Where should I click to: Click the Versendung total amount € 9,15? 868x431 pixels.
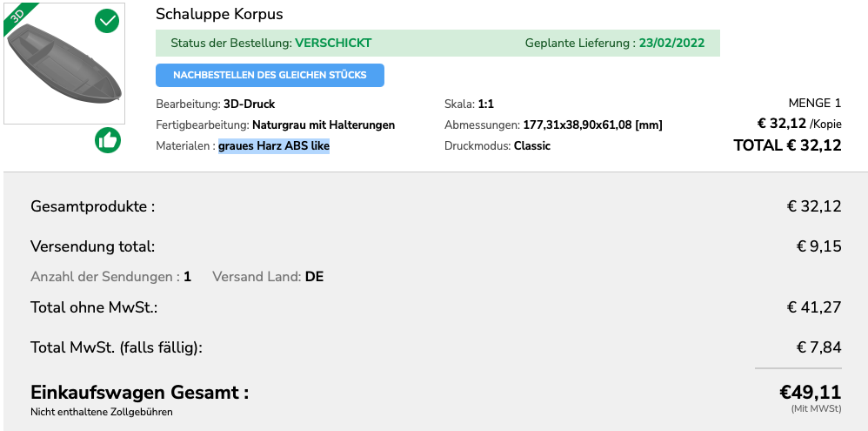pos(818,246)
